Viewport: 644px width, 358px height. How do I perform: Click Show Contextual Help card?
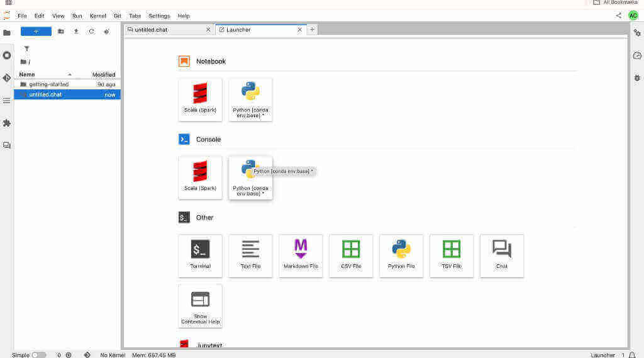pyautogui.click(x=201, y=306)
